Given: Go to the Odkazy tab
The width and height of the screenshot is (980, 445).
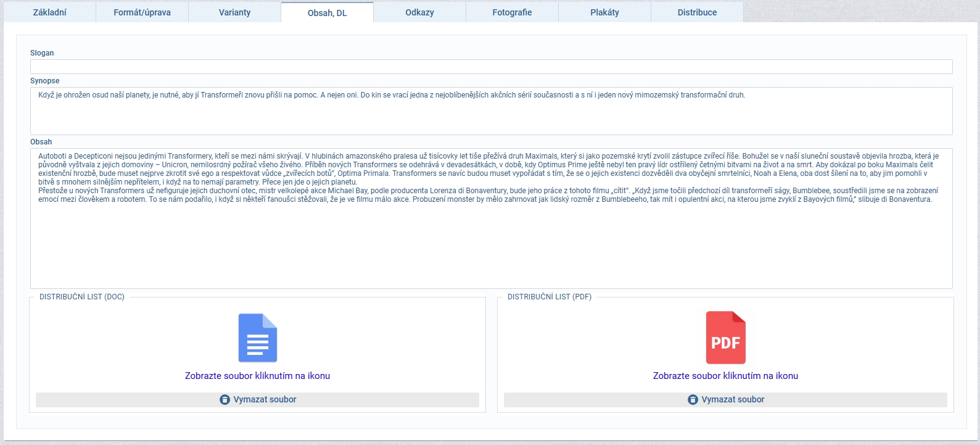Looking at the screenshot, I should 419,12.
